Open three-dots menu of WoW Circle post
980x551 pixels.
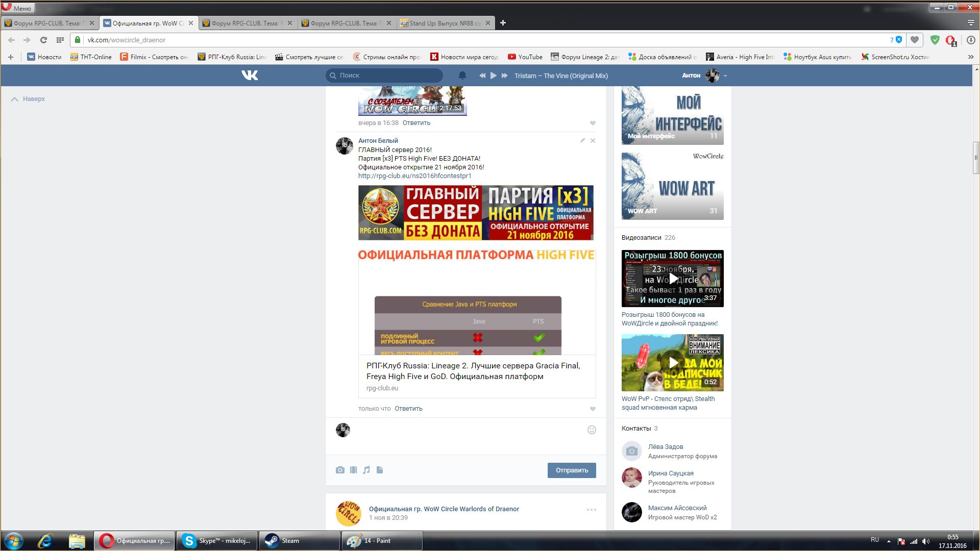(591, 510)
